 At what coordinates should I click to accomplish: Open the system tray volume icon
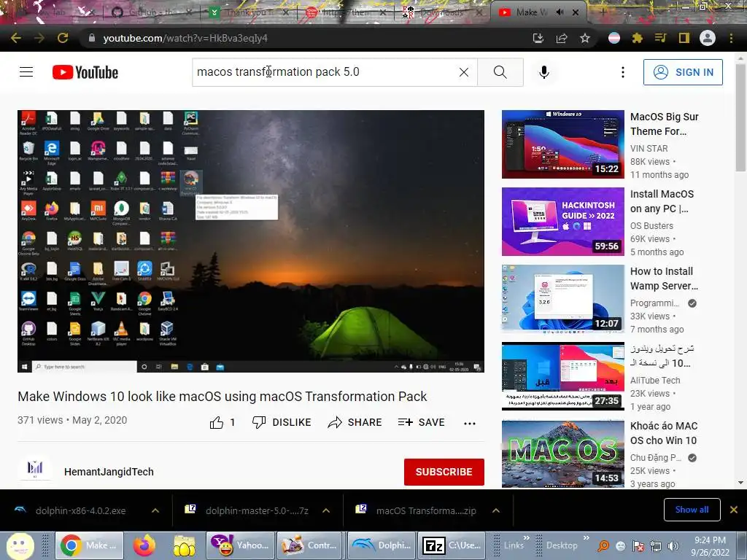coord(673,545)
